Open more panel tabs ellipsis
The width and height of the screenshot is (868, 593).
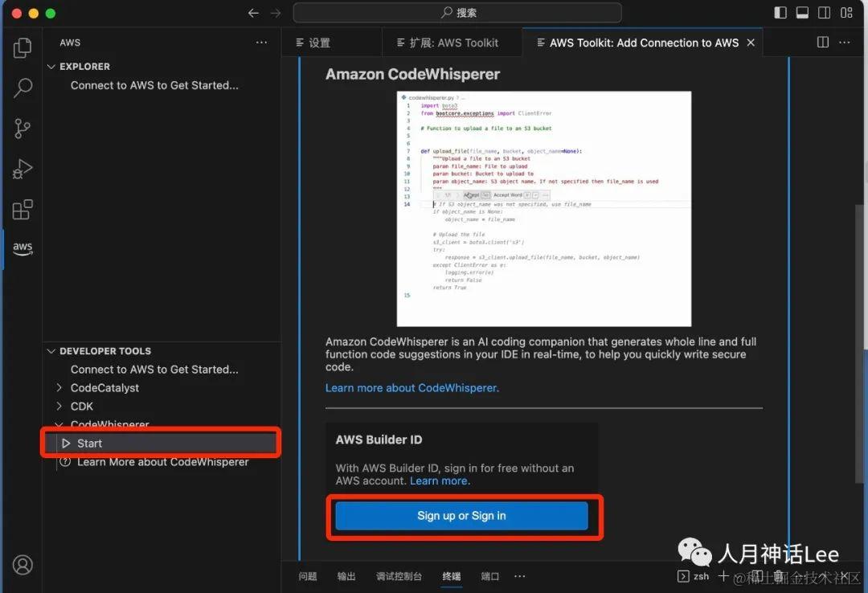pos(519,576)
